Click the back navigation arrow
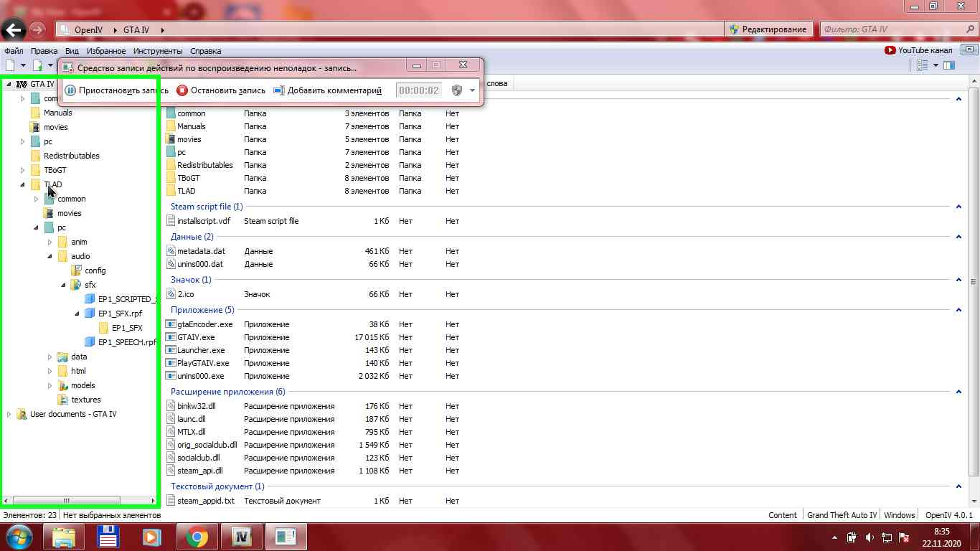 pos(14,30)
